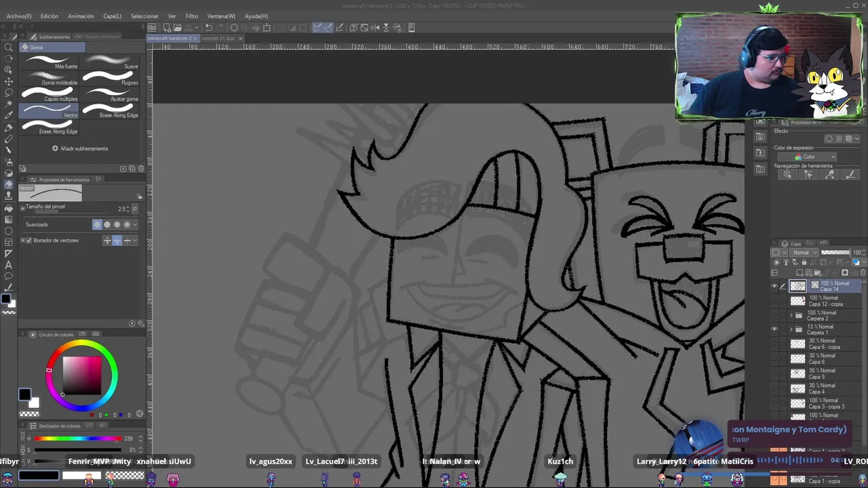Click the Open file icon

point(178,28)
